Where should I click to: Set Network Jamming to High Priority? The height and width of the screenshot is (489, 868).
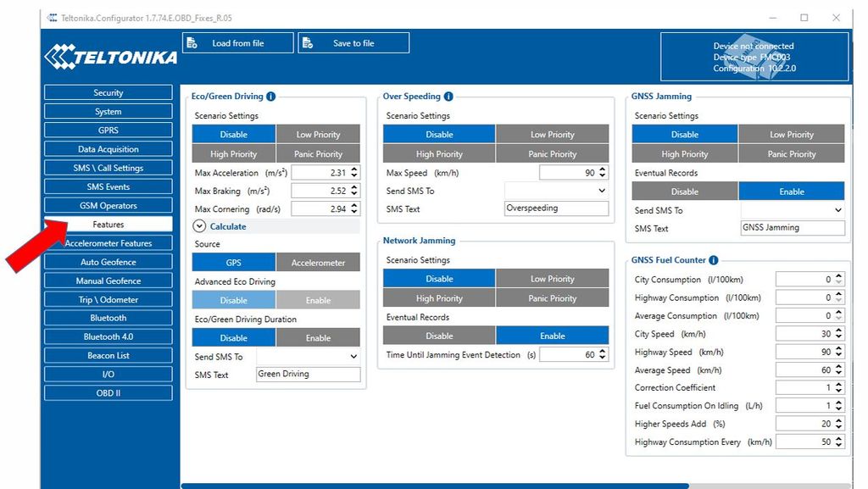click(439, 298)
